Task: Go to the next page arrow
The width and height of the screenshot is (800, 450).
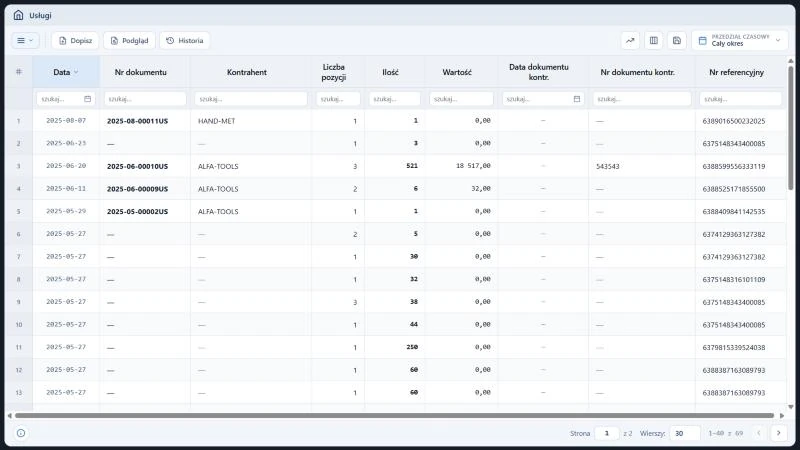Action: click(779, 433)
